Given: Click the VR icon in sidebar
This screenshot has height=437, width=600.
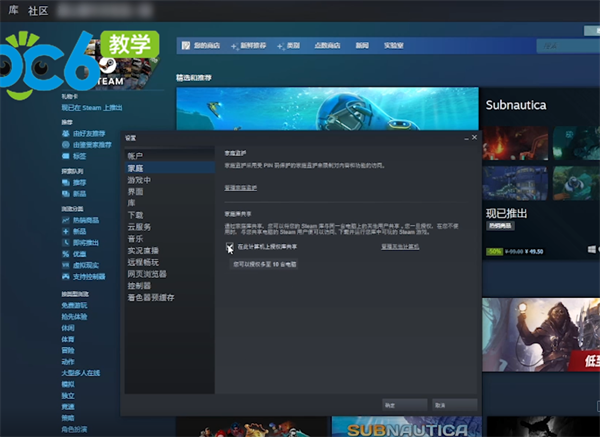Looking at the screenshot, I should coord(65,265).
